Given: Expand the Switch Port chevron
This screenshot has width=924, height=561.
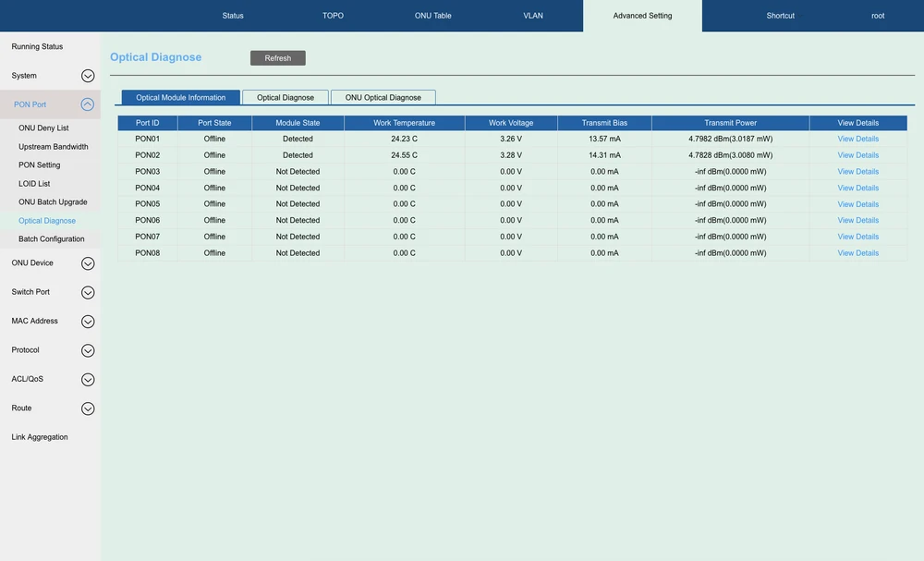Looking at the screenshot, I should tap(88, 292).
